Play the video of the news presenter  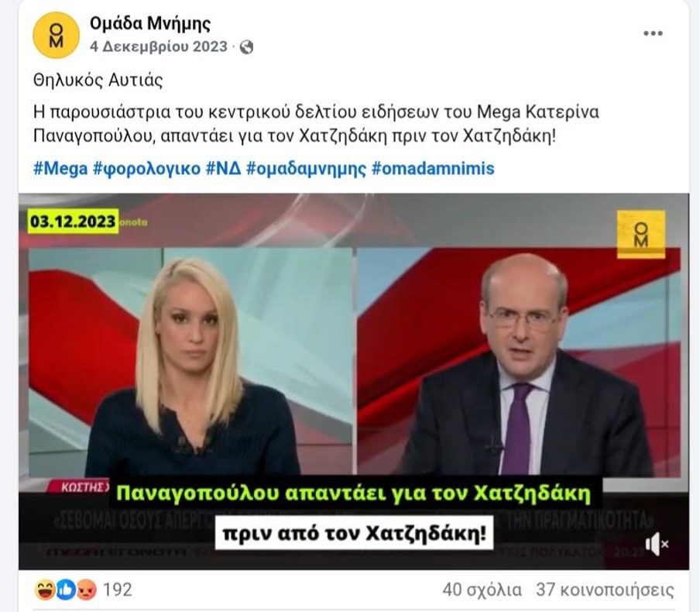[354, 381]
